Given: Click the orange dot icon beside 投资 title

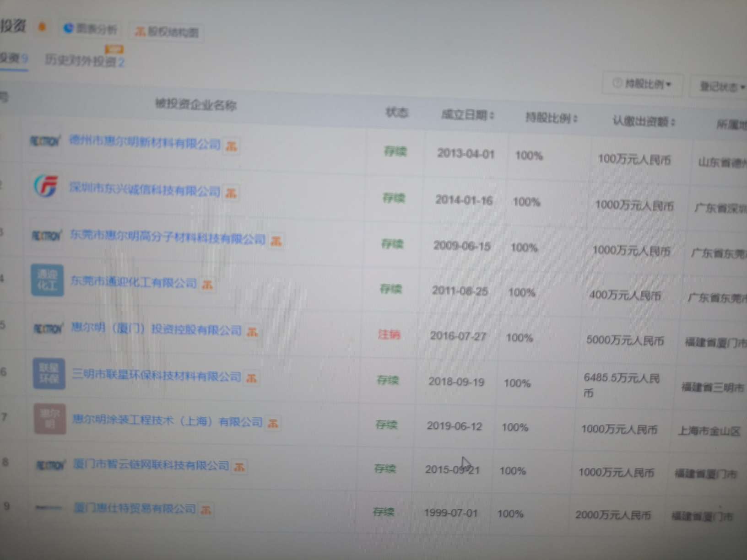Looking at the screenshot, I should [x=42, y=27].
